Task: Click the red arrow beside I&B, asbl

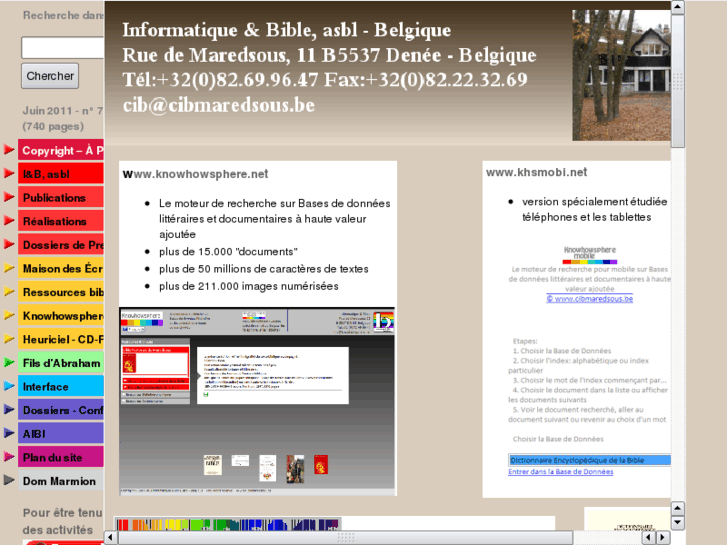Action: [9, 173]
